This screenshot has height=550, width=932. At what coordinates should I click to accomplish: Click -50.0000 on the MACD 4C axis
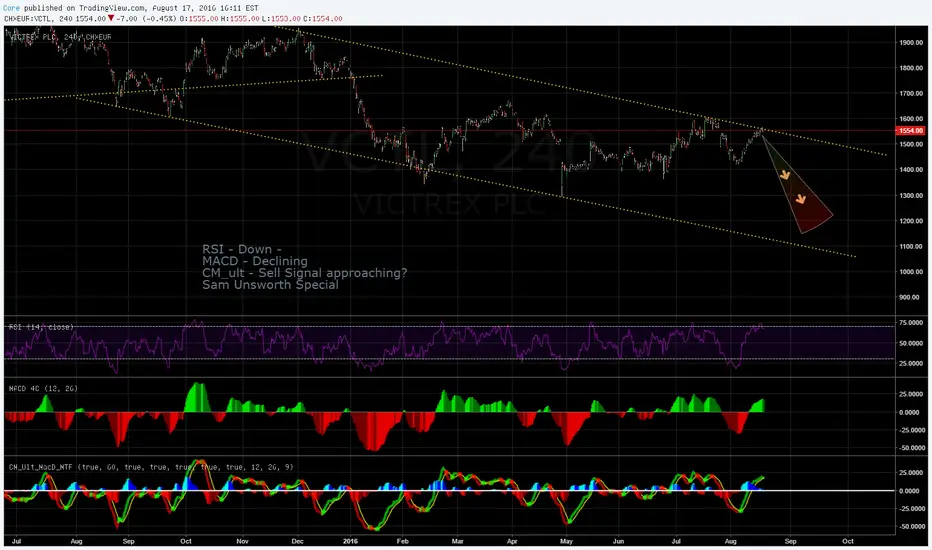click(x=910, y=448)
